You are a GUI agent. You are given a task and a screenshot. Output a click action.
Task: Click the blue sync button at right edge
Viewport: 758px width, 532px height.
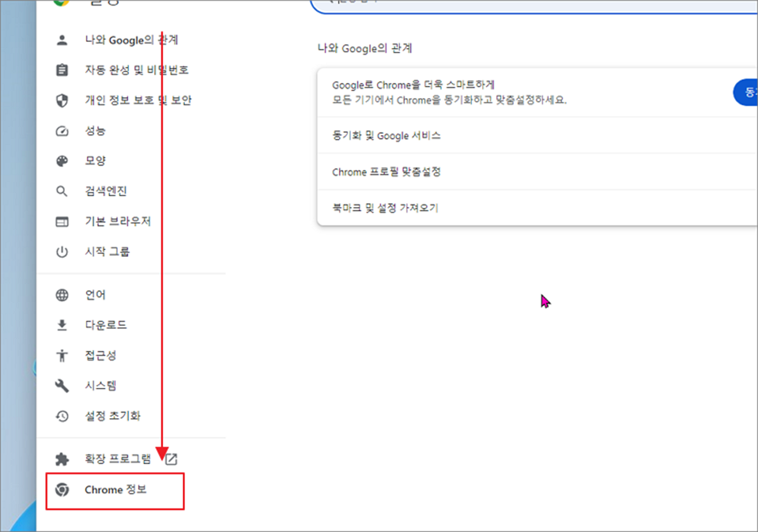pyautogui.click(x=746, y=92)
